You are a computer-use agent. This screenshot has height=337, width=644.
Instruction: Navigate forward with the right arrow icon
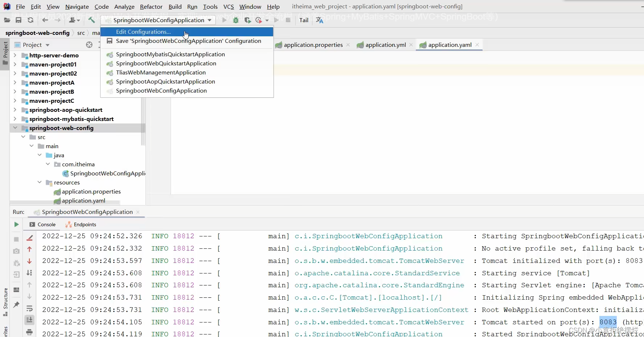[57, 20]
